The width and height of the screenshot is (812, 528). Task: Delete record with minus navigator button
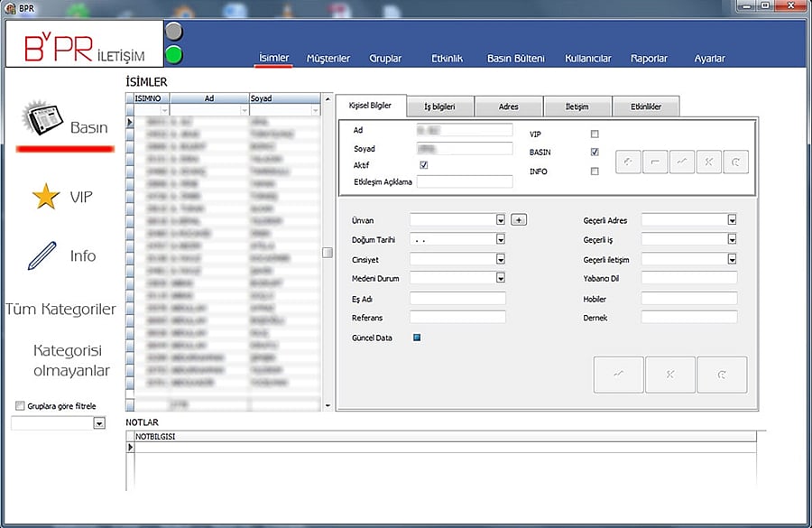click(655, 162)
